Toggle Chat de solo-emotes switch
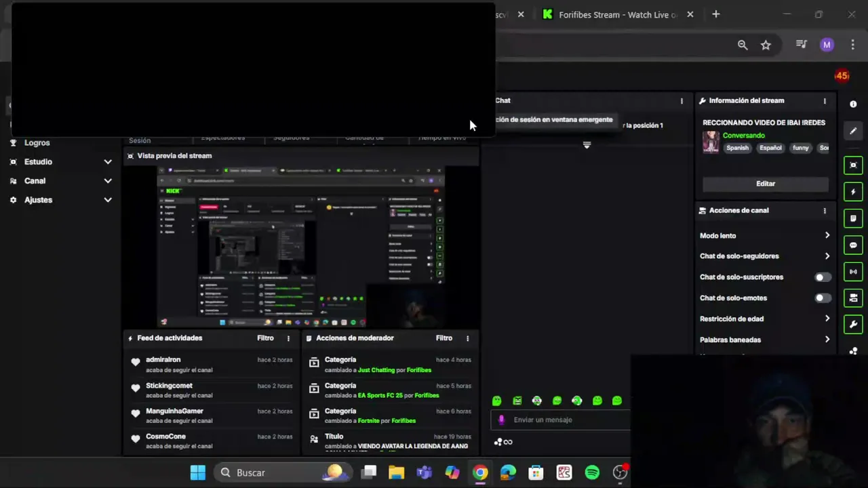This screenshot has width=868, height=488. click(x=823, y=298)
